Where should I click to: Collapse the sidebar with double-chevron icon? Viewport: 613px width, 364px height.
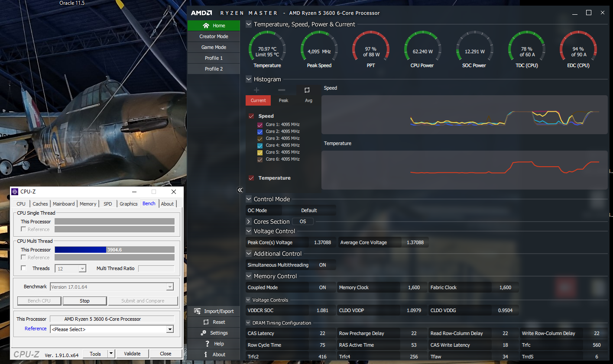click(240, 190)
